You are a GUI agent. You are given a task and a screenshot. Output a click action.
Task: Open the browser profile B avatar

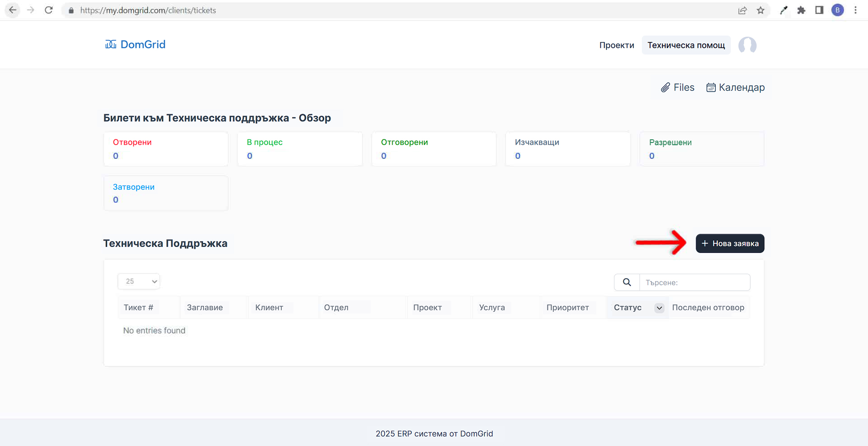pos(837,10)
